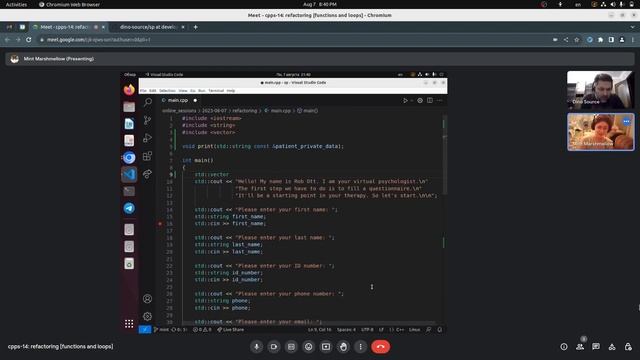Share this page from the address bar

click(566, 40)
